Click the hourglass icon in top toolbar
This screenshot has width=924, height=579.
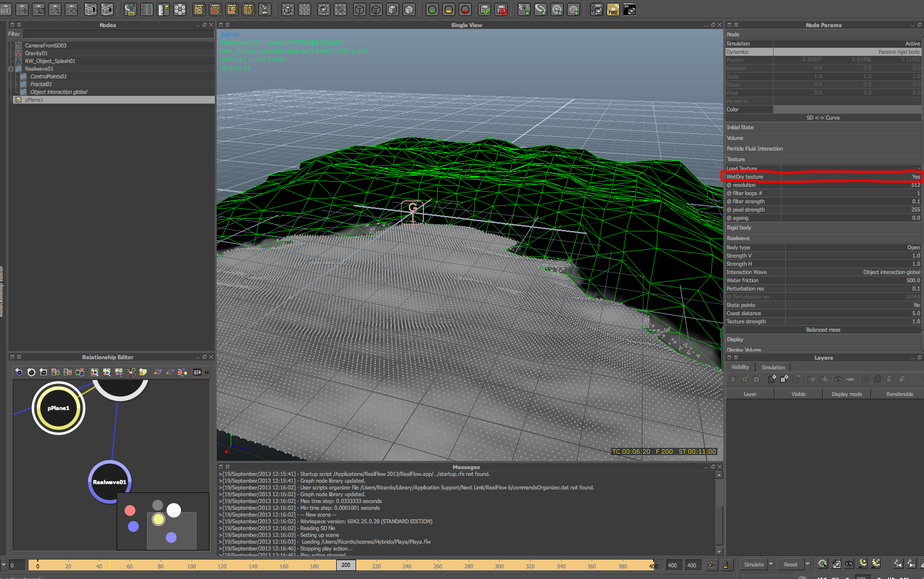coord(265,10)
